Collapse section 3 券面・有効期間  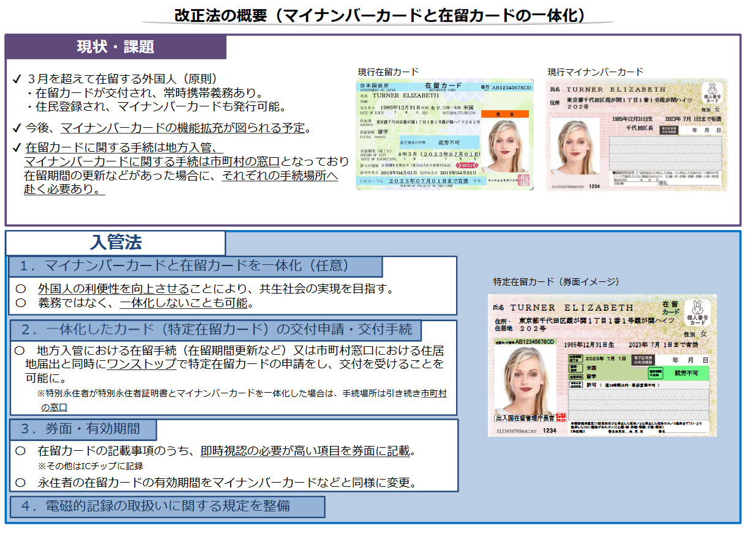[83, 430]
